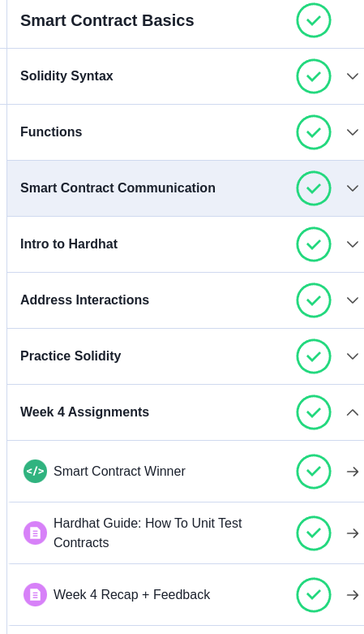Click the completion checkmark for Smart Contract Basics
364x634 pixels.
point(314,20)
